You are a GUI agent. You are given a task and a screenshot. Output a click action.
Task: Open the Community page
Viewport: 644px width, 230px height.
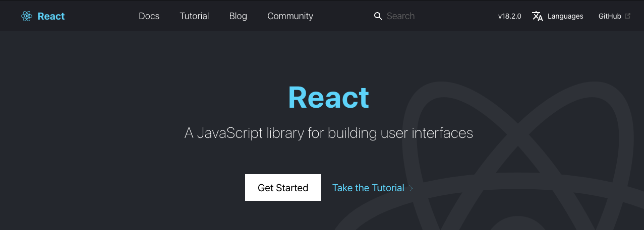click(x=290, y=16)
